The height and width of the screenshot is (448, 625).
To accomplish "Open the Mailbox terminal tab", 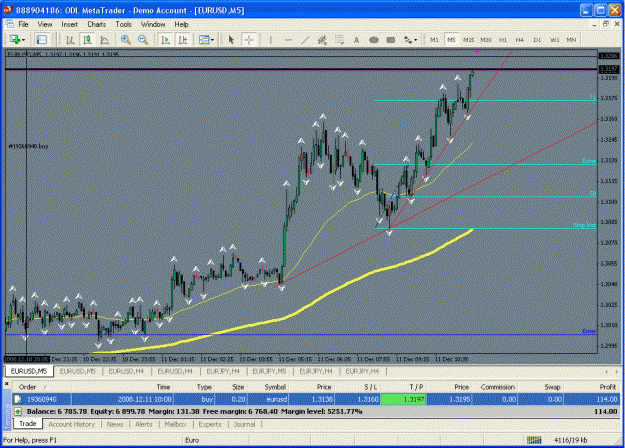I will [x=175, y=424].
